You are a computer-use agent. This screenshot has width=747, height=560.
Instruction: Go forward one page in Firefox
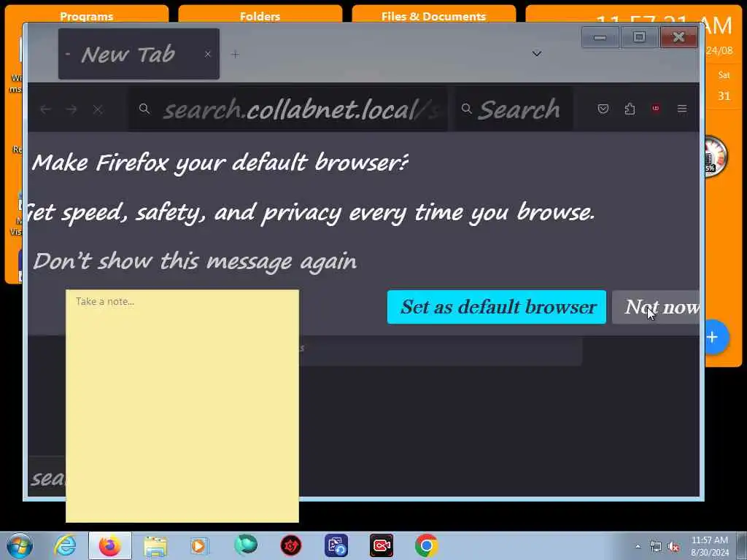(x=71, y=110)
